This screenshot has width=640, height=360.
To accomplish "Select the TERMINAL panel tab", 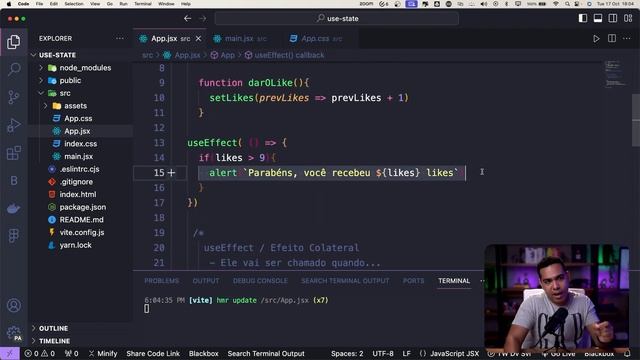I will (454, 281).
